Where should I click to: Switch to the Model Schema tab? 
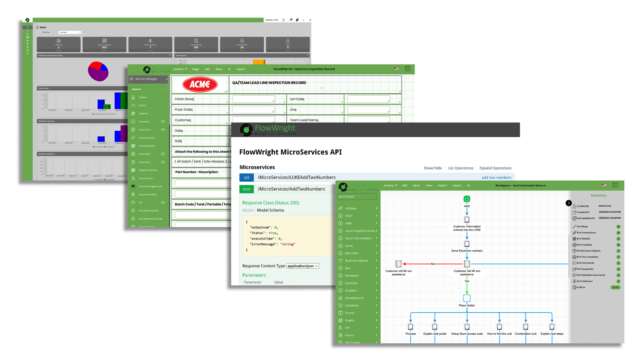pos(270,210)
